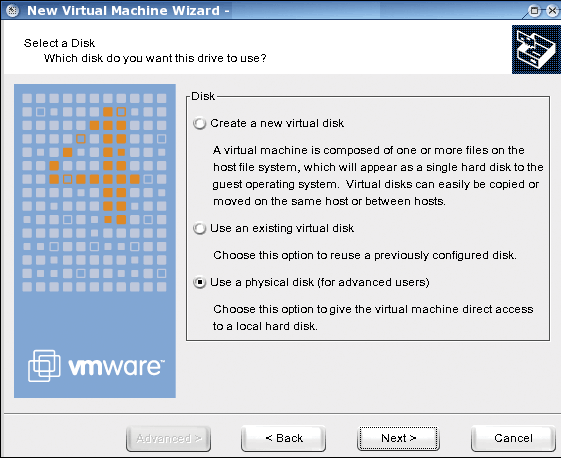Click the VMware overlapping squares logo

pos(44,366)
